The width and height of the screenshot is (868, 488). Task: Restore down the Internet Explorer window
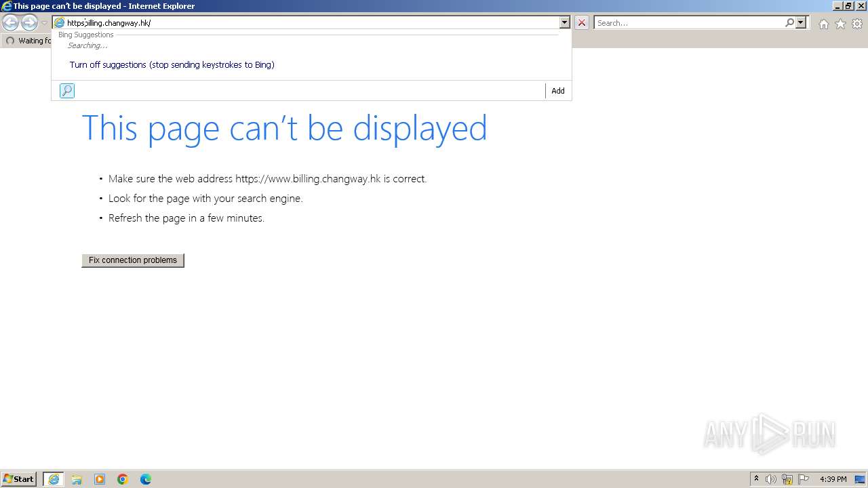coord(848,6)
